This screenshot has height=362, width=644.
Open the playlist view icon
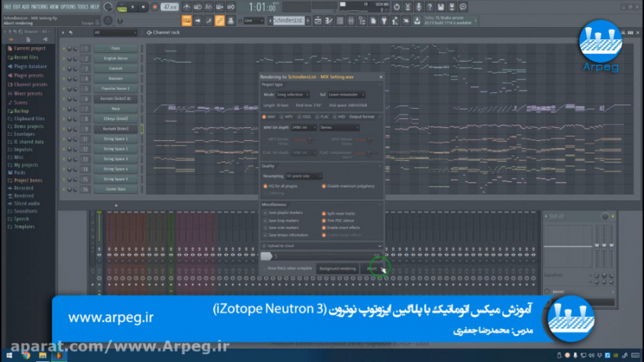(318, 21)
